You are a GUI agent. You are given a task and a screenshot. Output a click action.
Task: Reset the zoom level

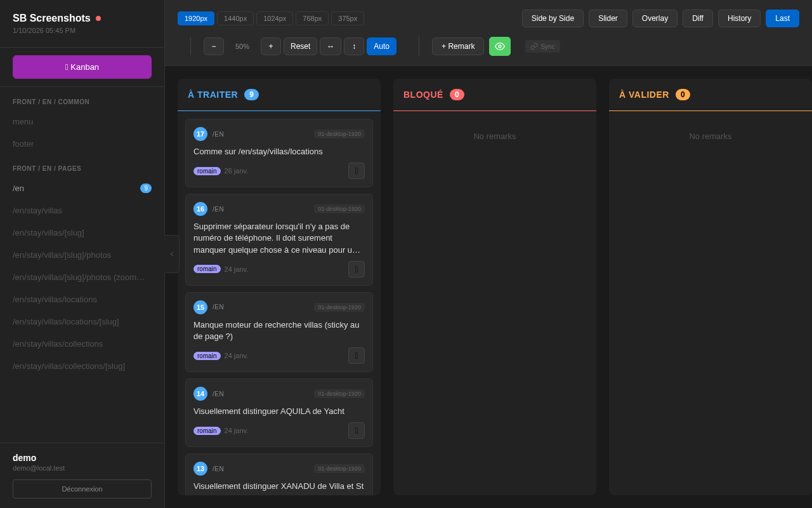pos(300,46)
